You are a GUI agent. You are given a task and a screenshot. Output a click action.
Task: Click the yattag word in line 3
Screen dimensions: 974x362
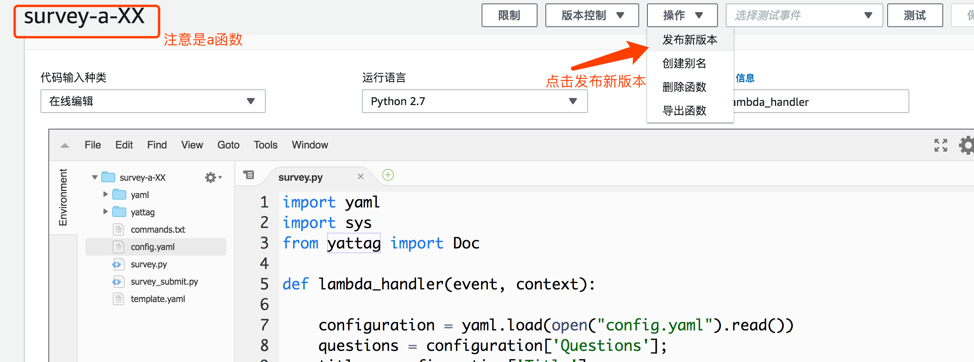354,243
